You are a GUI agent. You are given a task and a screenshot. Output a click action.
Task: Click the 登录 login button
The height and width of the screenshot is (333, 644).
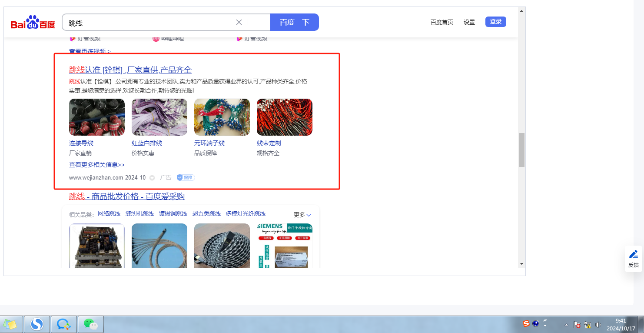coord(496,22)
